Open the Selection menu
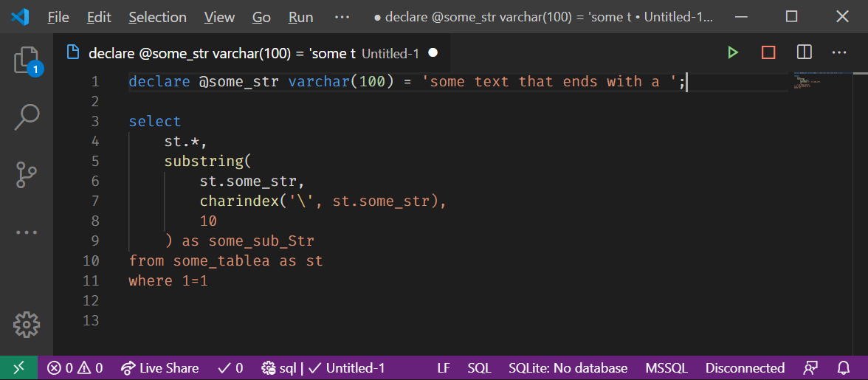Viewport: 868px width, 380px height. (x=157, y=17)
